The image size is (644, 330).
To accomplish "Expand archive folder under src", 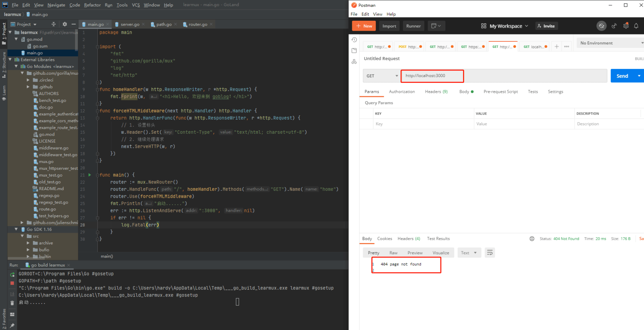I will [28, 243].
